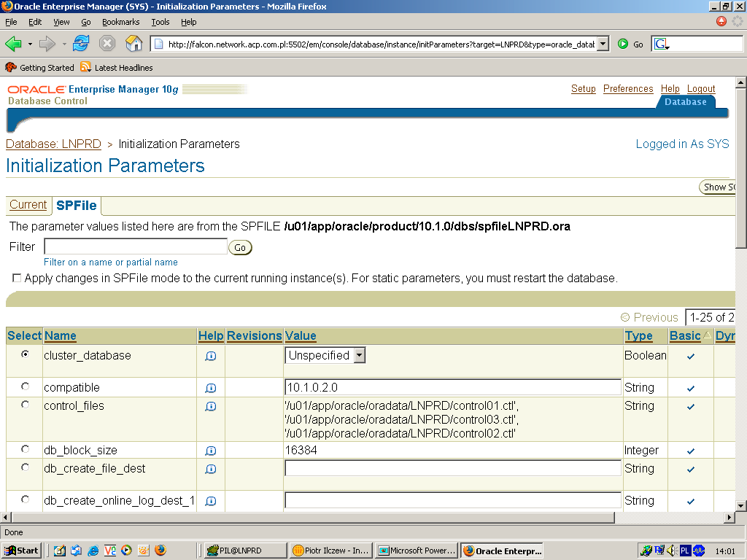Open the File menu
Screen dimensions: 747x560
[11, 22]
